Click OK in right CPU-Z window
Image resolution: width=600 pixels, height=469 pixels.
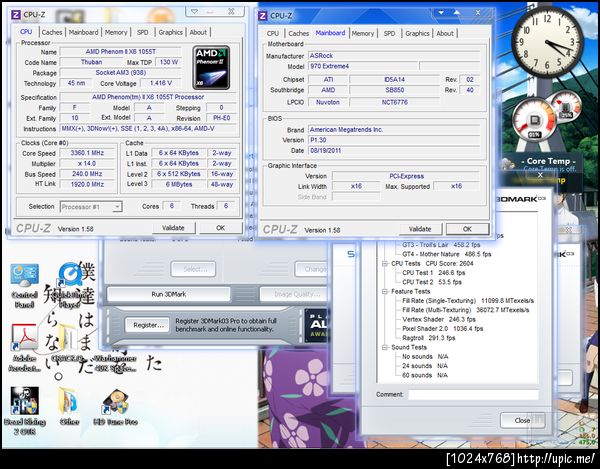[x=468, y=229]
